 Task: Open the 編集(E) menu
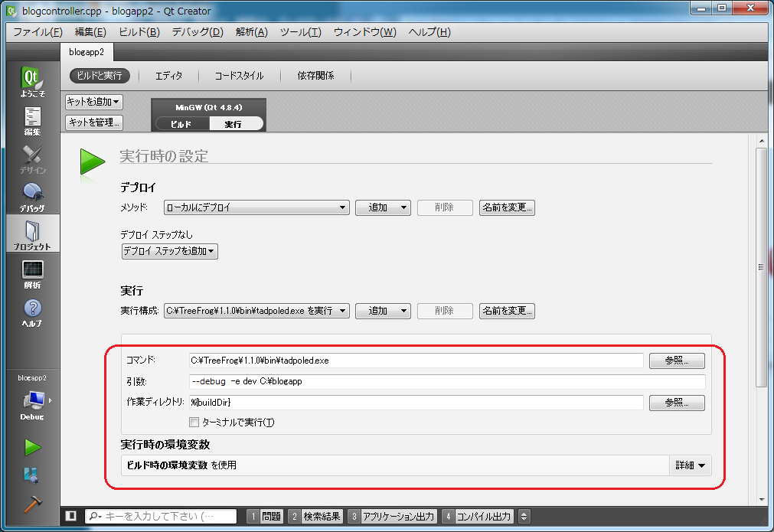point(90,32)
